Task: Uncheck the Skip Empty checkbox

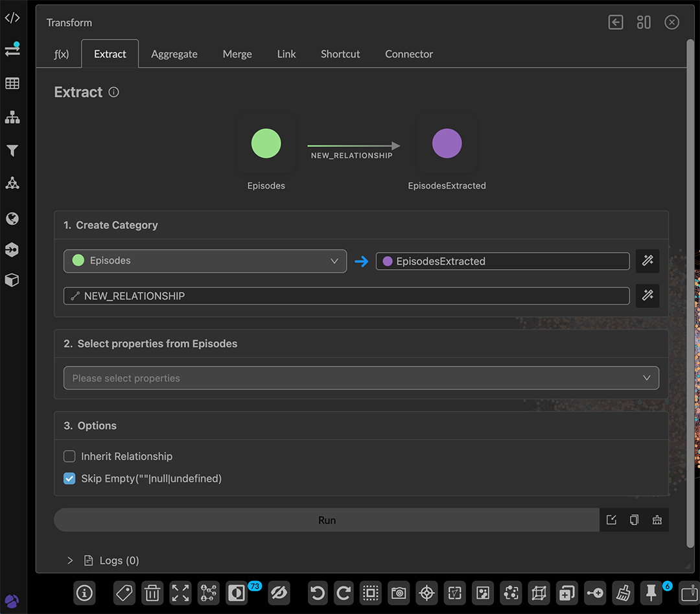Action: 69,478
